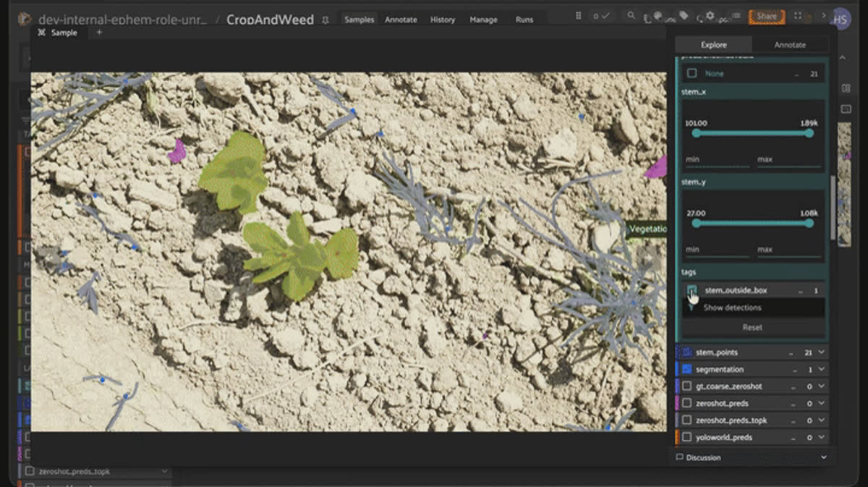Screen dimensions: 868x487
Task: Click the Vegetation label on the image
Action: pos(646,229)
